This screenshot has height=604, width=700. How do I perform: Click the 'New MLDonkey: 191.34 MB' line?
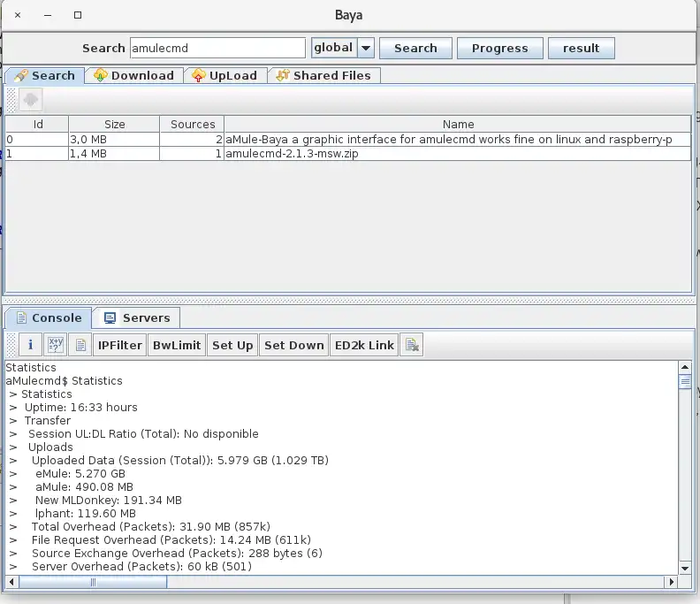coord(109,501)
